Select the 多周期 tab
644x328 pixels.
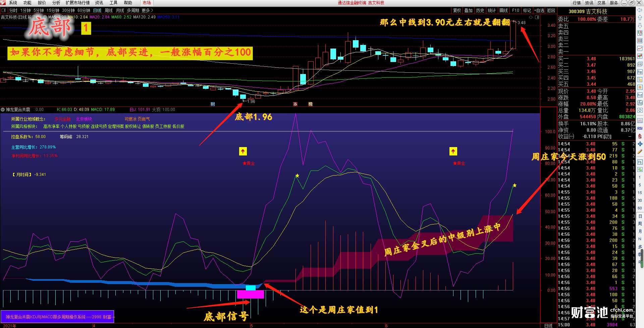tap(133, 10)
